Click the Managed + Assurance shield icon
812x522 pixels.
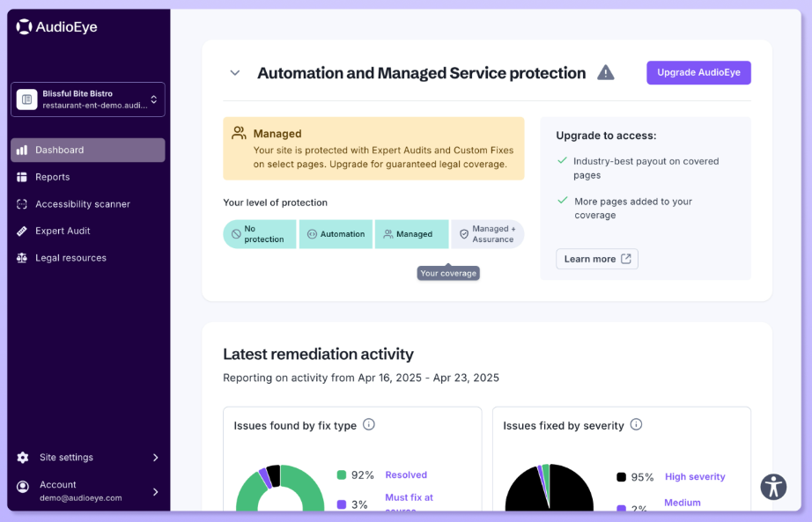464,234
